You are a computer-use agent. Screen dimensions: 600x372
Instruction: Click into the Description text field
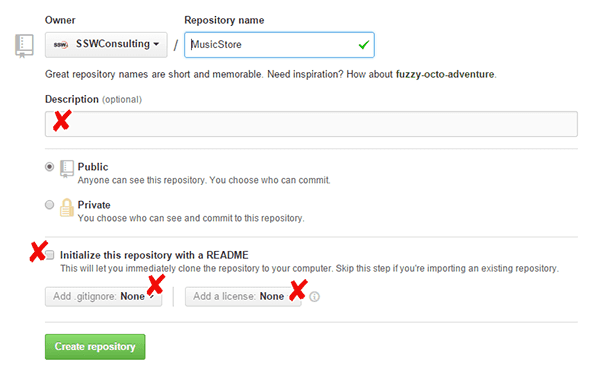click(x=311, y=124)
